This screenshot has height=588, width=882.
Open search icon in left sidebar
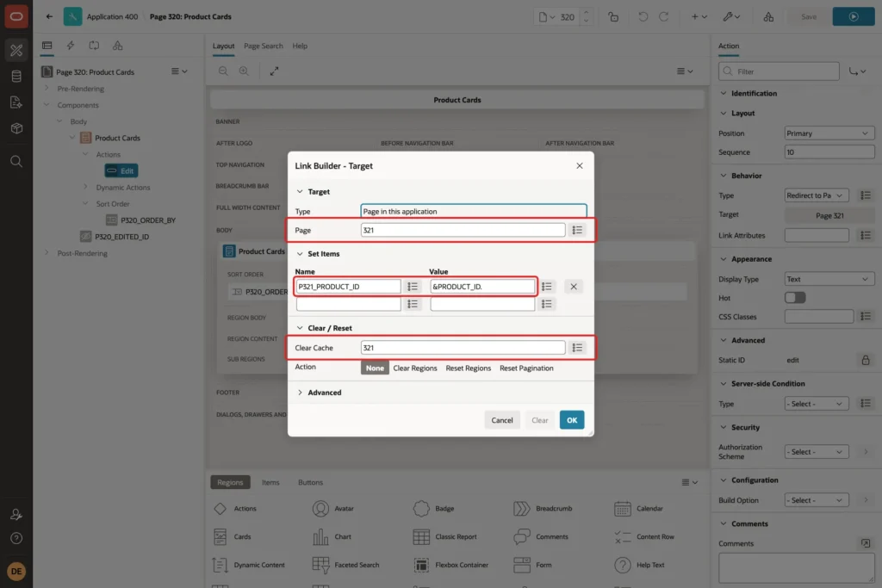tap(16, 162)
